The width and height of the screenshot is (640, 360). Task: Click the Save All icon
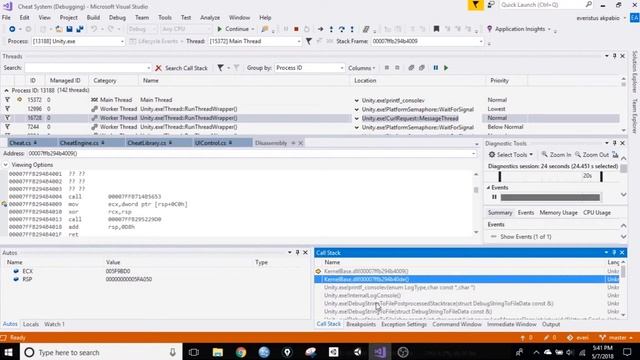pyautogui.click(x=80, y=29)
